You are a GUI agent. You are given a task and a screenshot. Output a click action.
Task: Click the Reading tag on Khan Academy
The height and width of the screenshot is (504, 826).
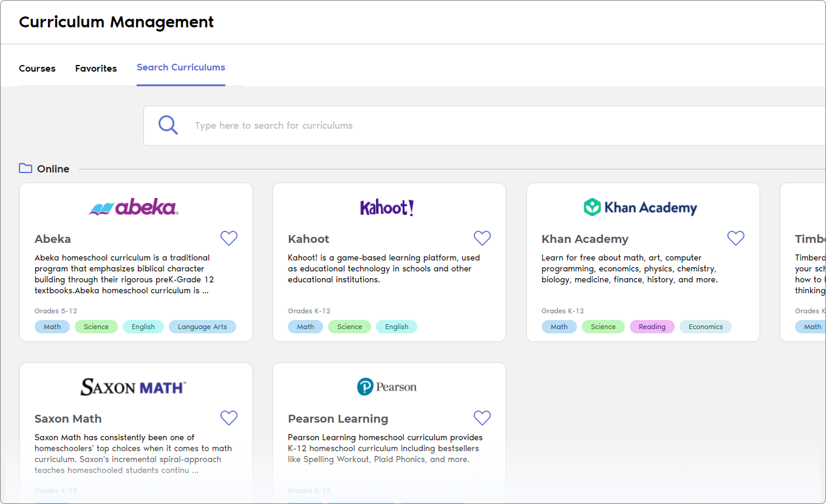[652, 327]
